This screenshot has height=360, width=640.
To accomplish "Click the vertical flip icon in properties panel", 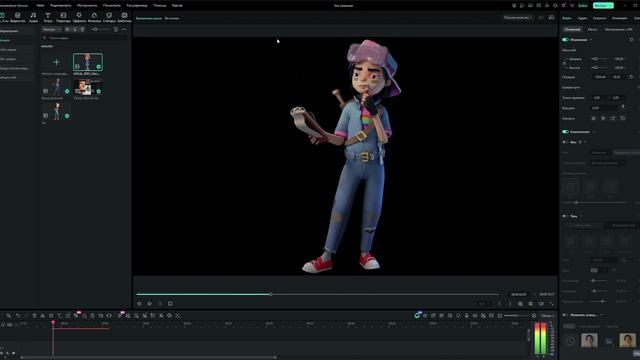I will (x=603, y=118).
